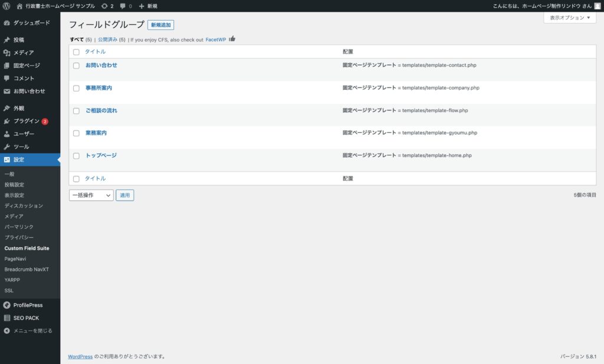The image size is (604, 364).
Task: Click the thumbs-up icon next to FacetWP
Action: point(232,39)
